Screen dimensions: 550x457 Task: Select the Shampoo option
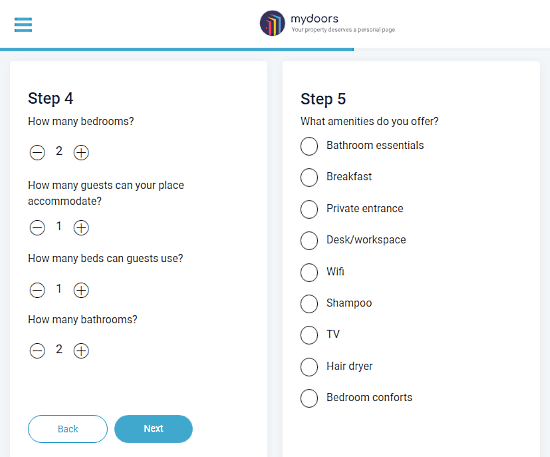[309, 303]
